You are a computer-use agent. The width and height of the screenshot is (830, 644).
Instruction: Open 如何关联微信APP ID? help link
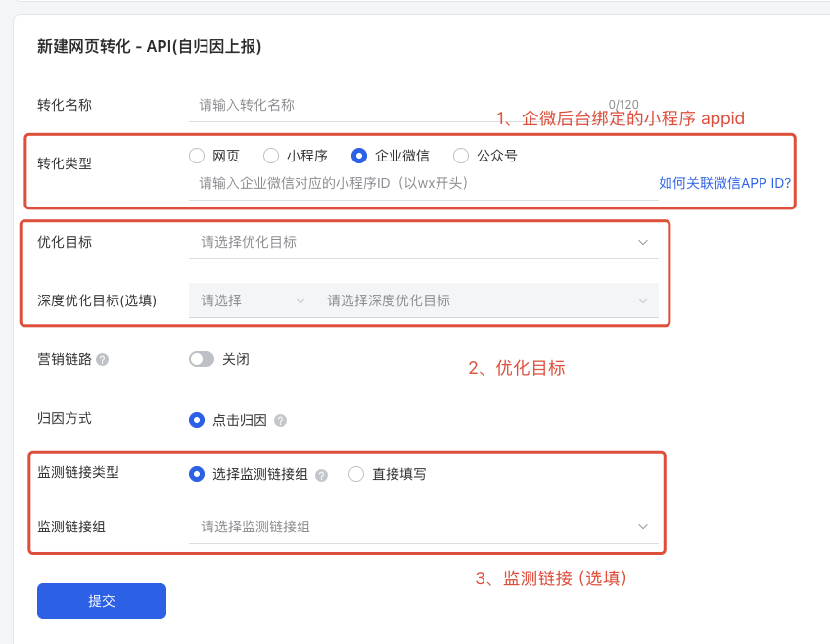pyautogui.click(x=724, y=183)
